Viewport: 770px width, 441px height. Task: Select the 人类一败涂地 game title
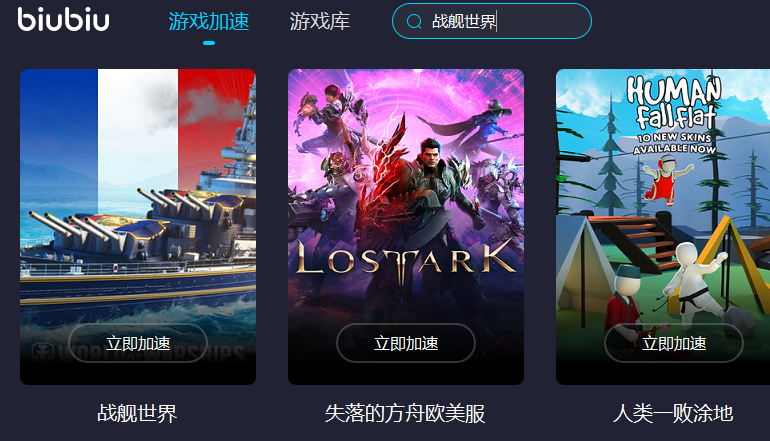coord(673,413)
